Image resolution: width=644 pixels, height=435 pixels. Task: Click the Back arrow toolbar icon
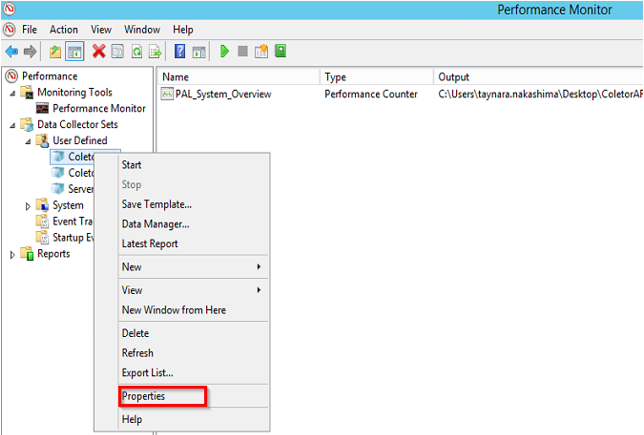12,52
